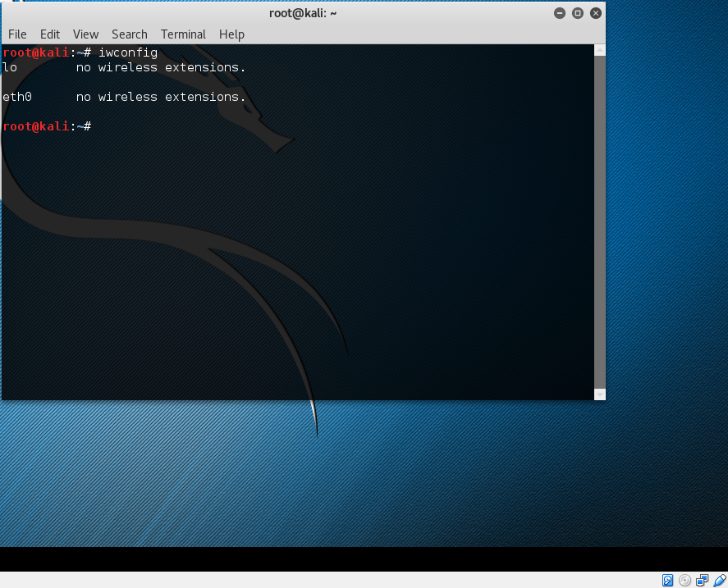Viewport: 728px width, 588px height.
Task: Click the empty root@kali prompt on the last line
Action: click(47, 126)
